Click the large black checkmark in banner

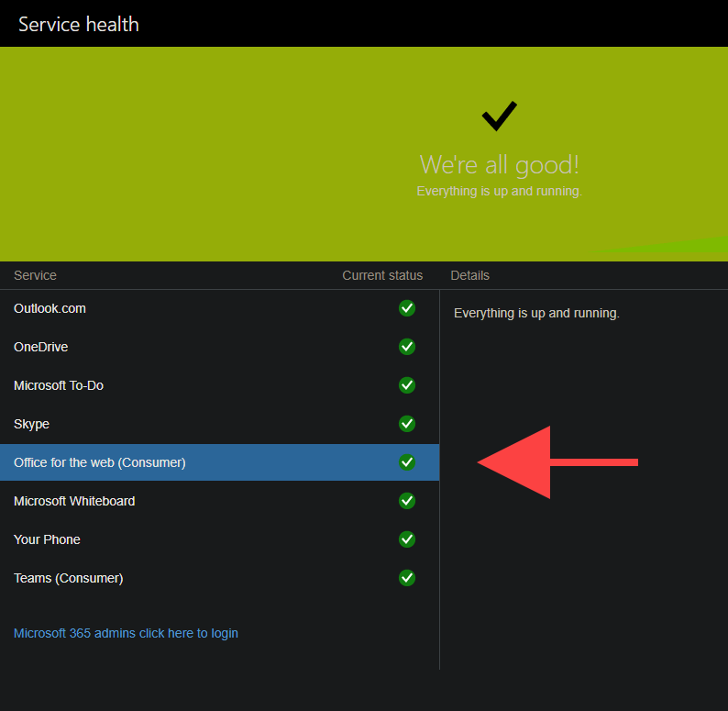point(499,117)
